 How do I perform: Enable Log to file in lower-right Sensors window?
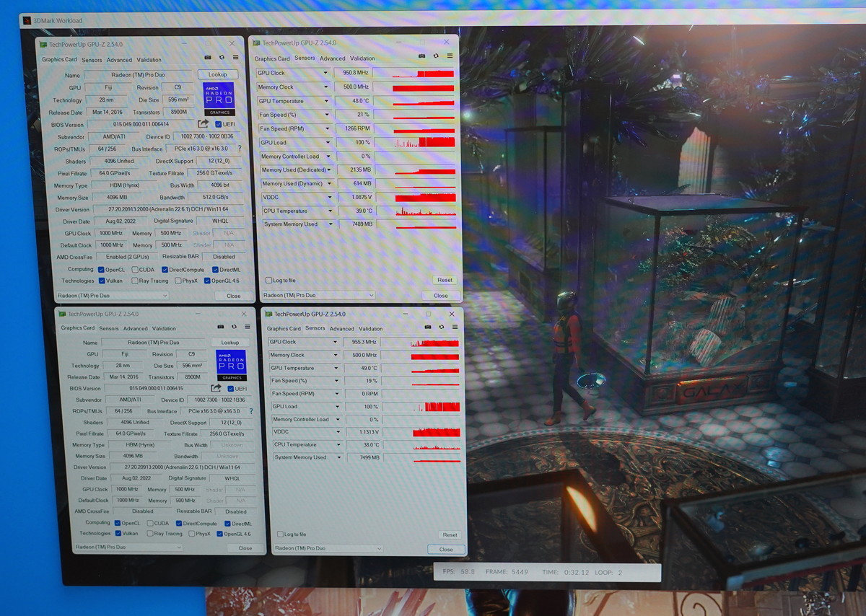(280, 534)
